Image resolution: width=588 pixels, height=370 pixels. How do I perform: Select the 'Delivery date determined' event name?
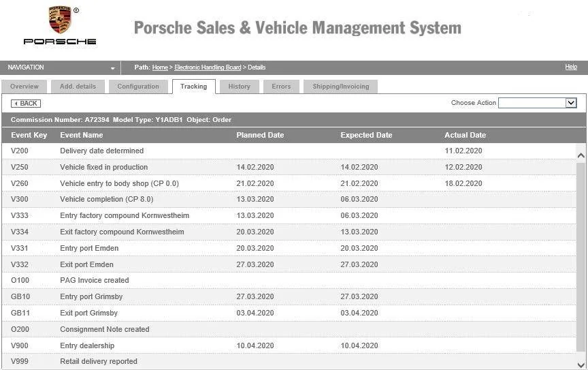(x=101, y=151)
